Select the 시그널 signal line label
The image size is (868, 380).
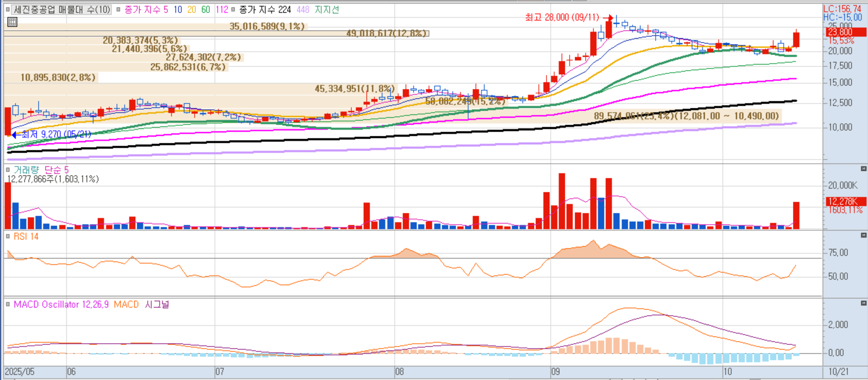click(x=157, y=304)
